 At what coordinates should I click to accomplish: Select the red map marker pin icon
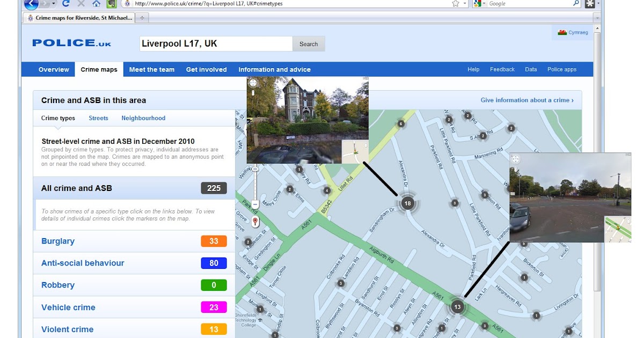[x=255, y=221]
